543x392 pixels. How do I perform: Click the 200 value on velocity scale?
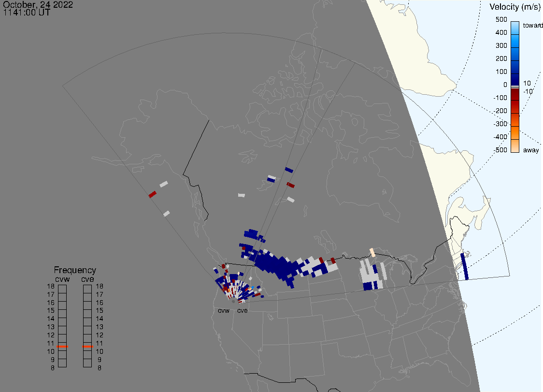coord(501,58)
